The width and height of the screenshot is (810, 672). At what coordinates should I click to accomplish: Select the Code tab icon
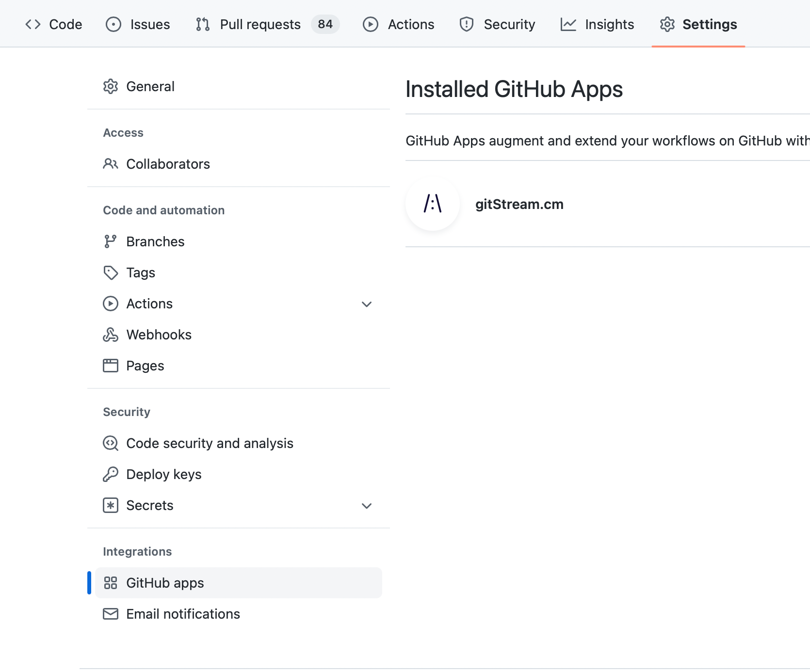click(x=33, y=24)
